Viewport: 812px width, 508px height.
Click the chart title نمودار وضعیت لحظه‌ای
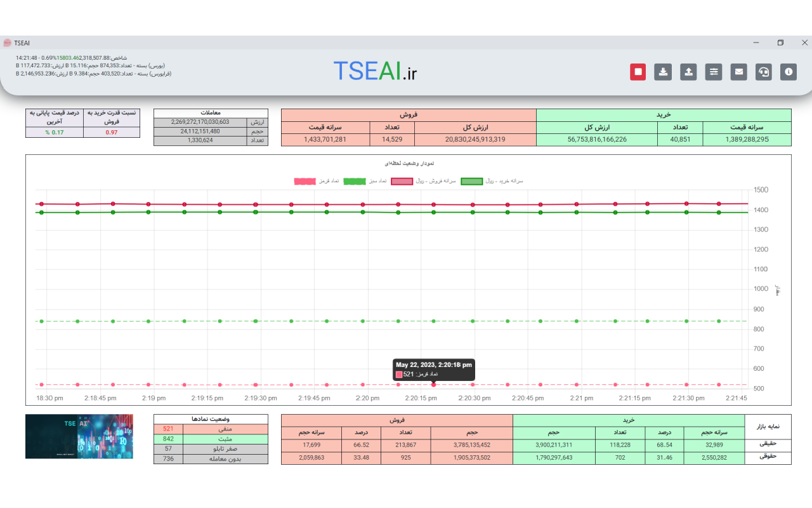pyautogui.click(x=409, y=164)
